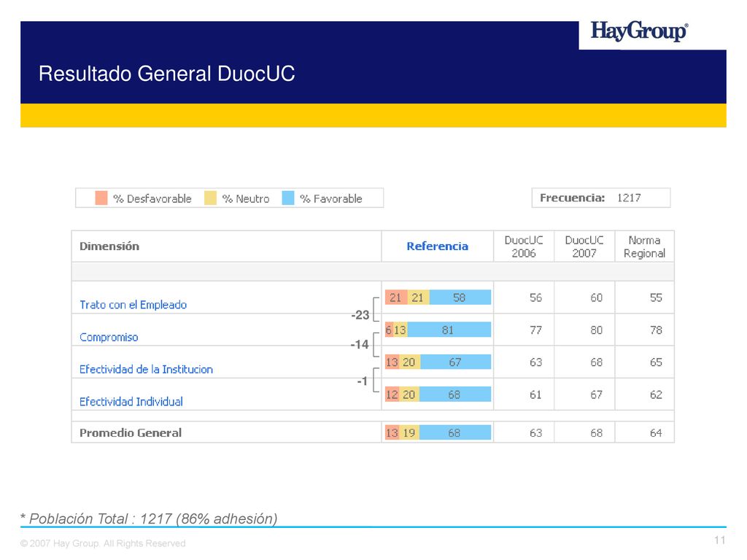Viewport: 747px width, 560px height.
Task: Click the Norma Regional column header
Action: point(644,246)
